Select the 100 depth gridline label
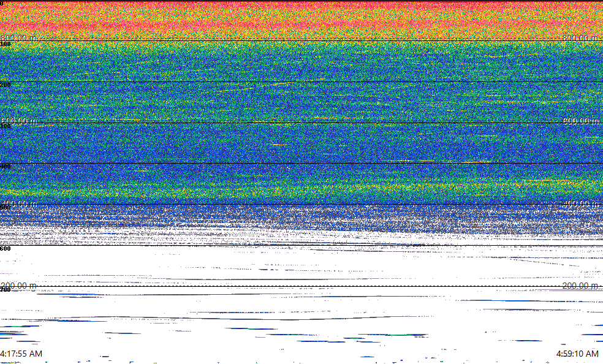The width and height of the screenshot is (603, 364). point(6,44)
